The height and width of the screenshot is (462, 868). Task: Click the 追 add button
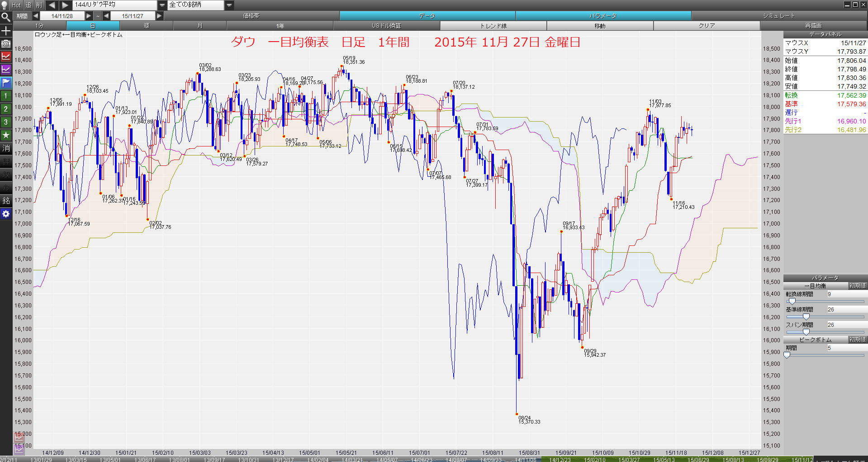pos(28,5)
